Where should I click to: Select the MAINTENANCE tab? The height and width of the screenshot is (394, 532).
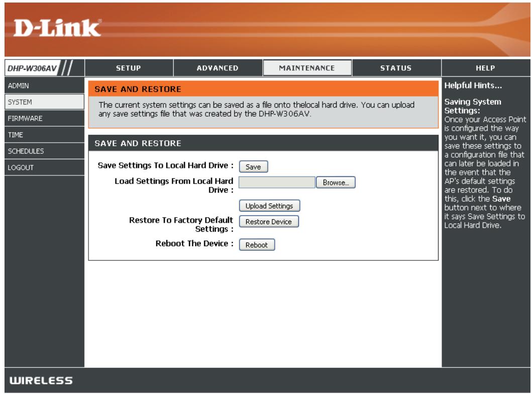tap(307, 68)
